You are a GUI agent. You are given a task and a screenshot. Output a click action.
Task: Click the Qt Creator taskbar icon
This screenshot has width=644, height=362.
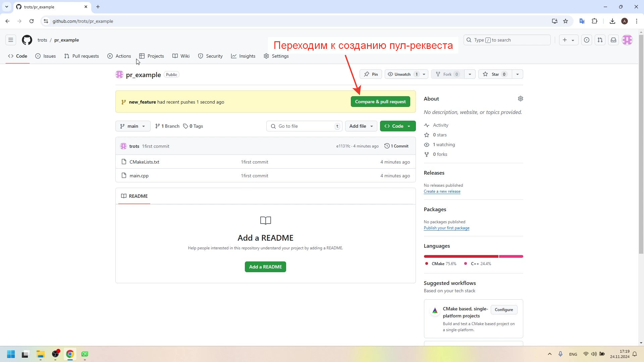(85, 354)
